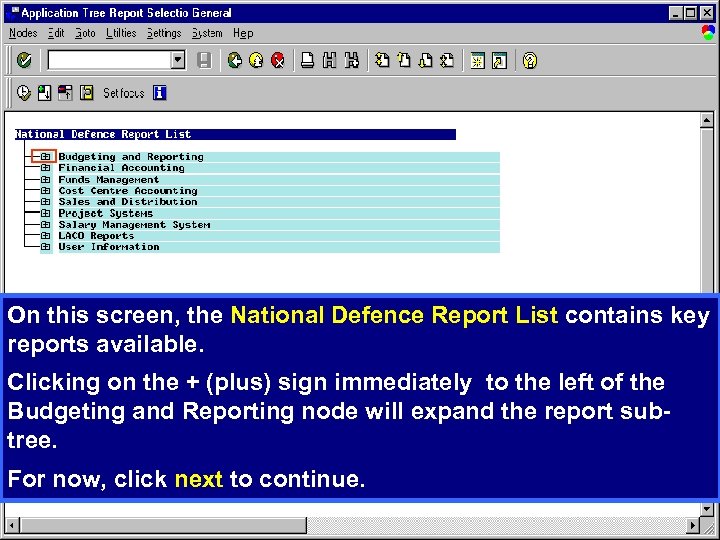The image size is (720, 540).
Task: Expand the User Information node
Action: [45, 247]
